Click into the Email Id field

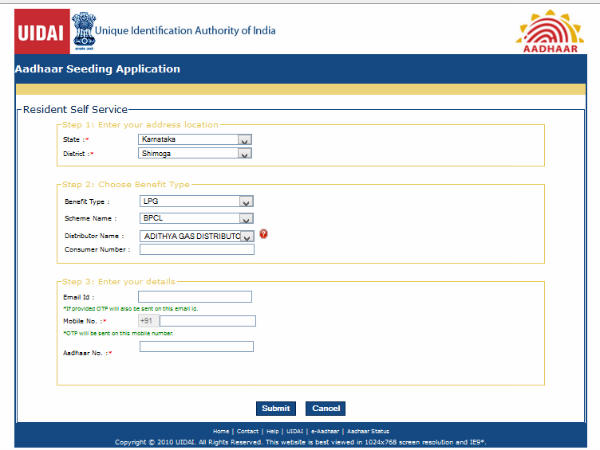point(195,297)
